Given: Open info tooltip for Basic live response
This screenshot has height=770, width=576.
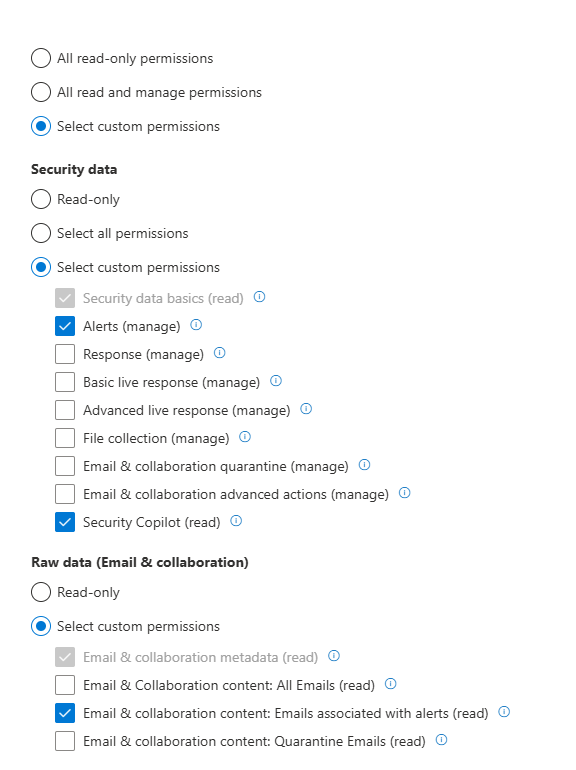Looking at the screenshot, I should 276,381.
